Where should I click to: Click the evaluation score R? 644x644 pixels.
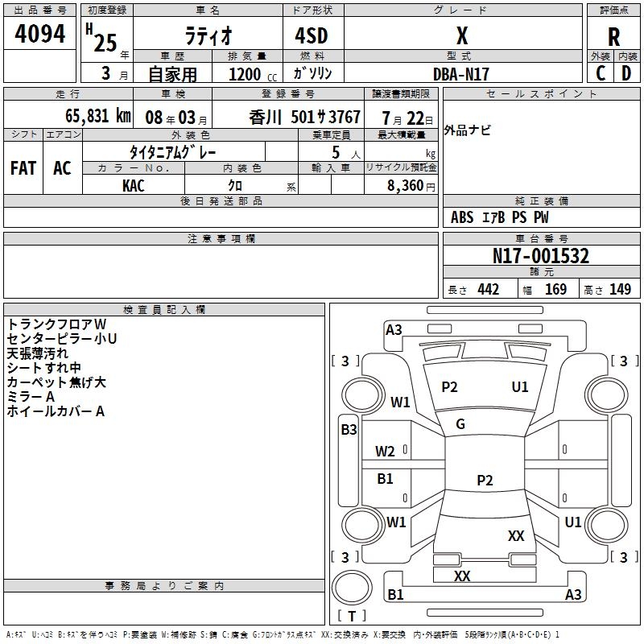point(613,37)
